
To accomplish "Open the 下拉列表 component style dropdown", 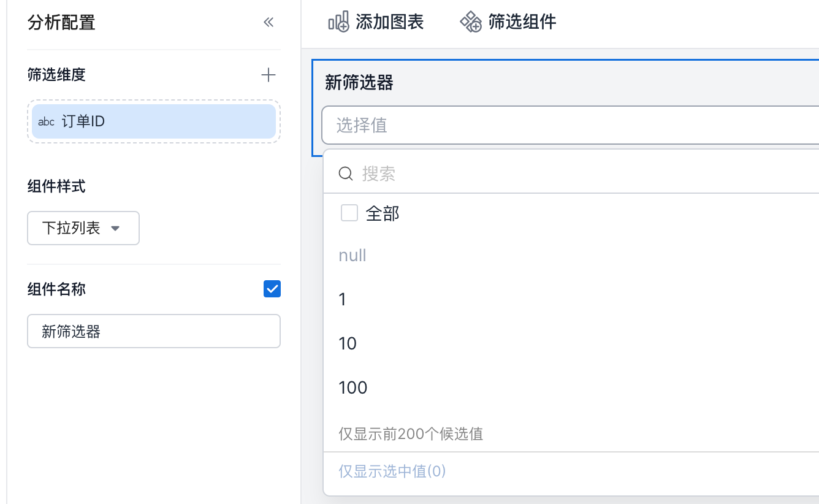I will click(x=83, y=228).
